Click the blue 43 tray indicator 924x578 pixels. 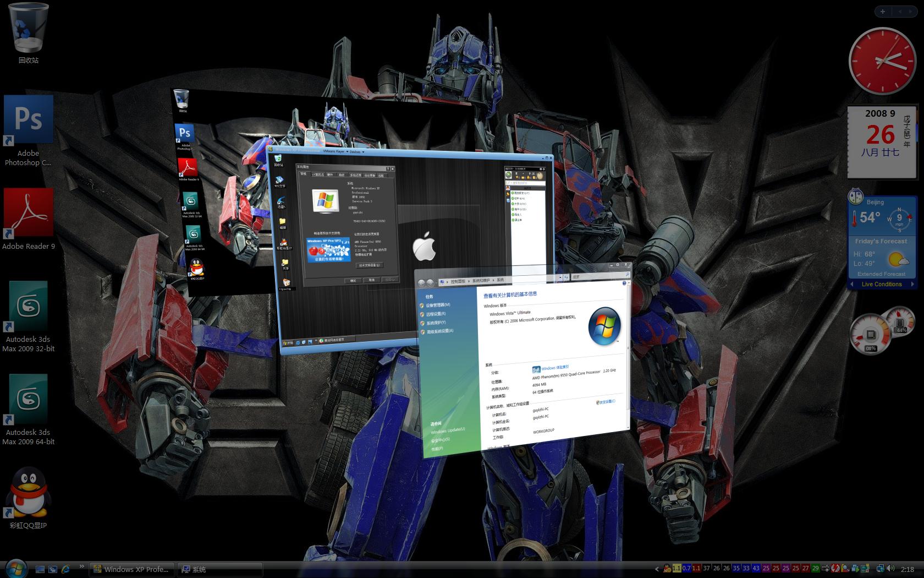pyautogui.click(x=756, y=568)
